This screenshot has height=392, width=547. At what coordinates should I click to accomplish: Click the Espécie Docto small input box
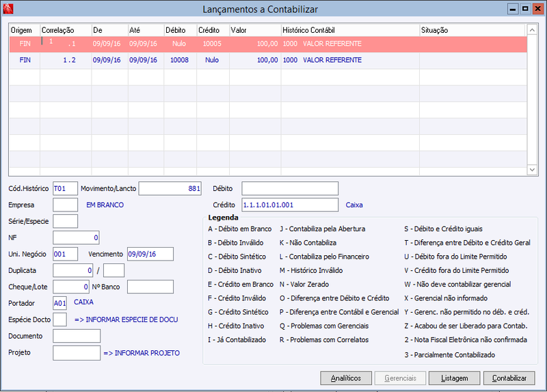point(60,319)
